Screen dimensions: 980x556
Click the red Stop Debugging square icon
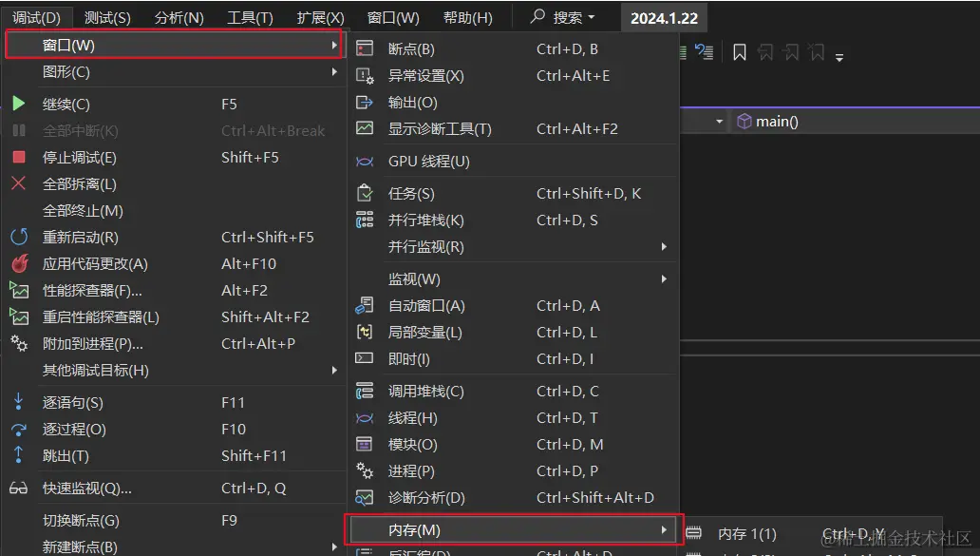click(x=19, y=157)
